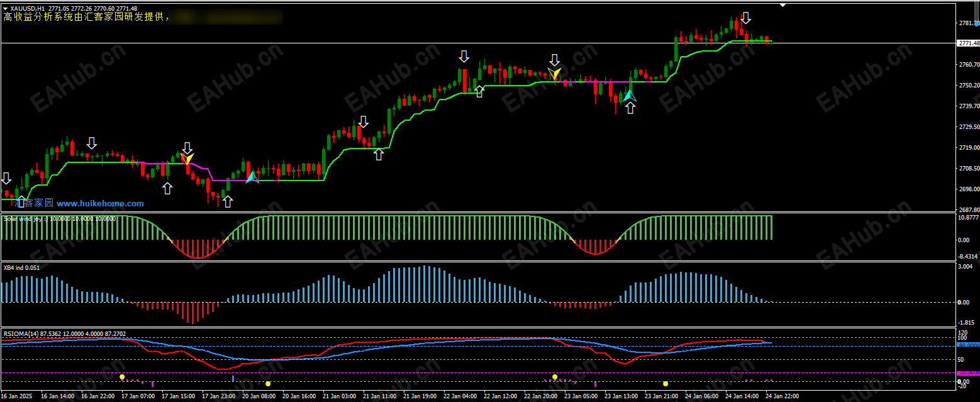The image size is (980, 402).
Task: Click white down arrow above 22 Jan 04:00 candle
Action: (464, 57)
